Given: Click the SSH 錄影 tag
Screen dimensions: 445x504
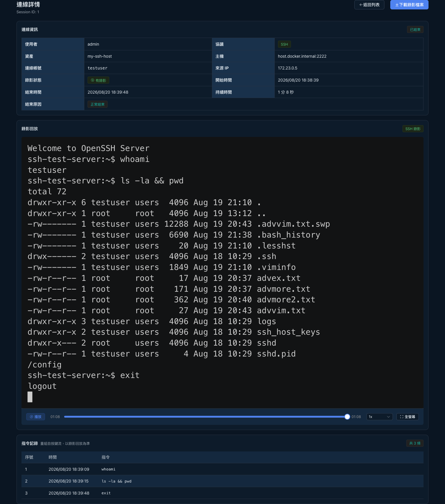Looking at the screenshot, I should (413, 129).
